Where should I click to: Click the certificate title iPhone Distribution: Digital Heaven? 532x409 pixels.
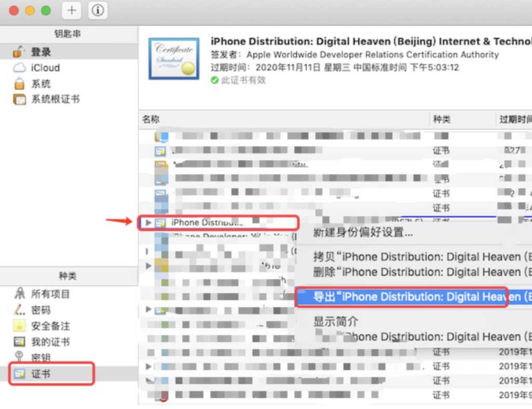click(371, 42)
